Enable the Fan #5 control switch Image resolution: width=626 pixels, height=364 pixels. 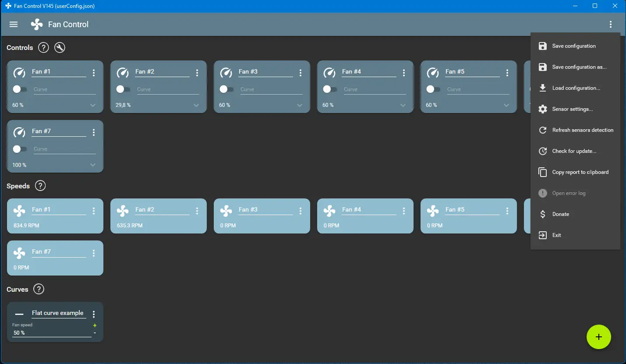(x=433, y=89)
